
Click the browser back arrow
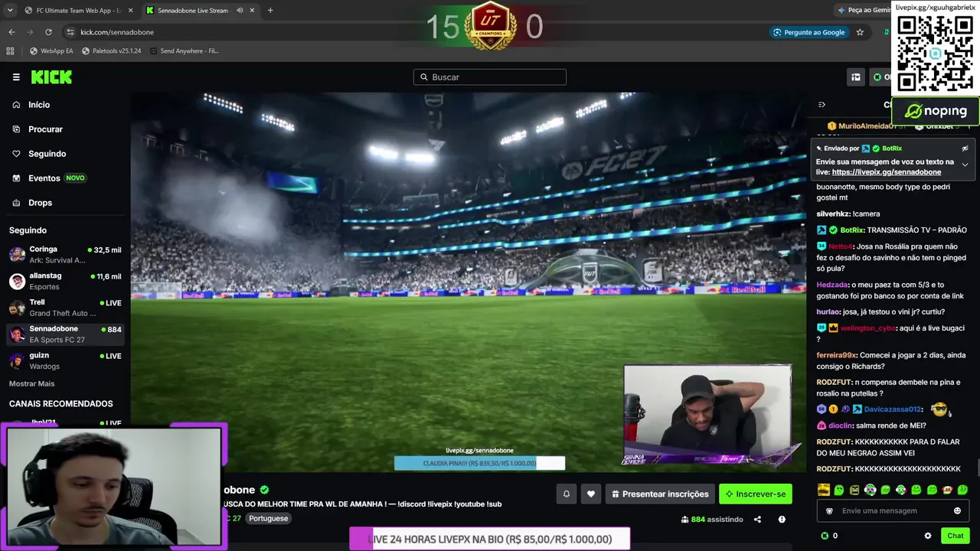click(11, 32)
